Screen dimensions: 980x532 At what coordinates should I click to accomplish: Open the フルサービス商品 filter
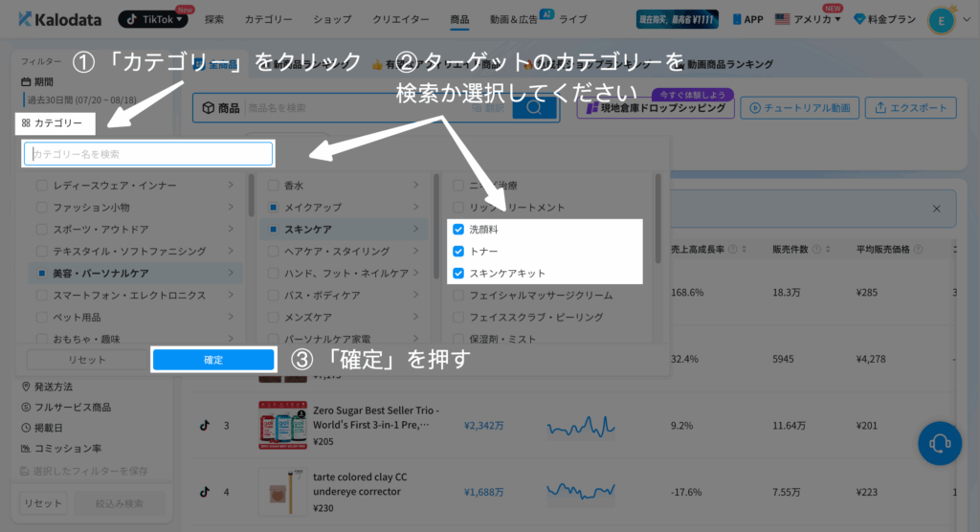(x=66, y=408)
